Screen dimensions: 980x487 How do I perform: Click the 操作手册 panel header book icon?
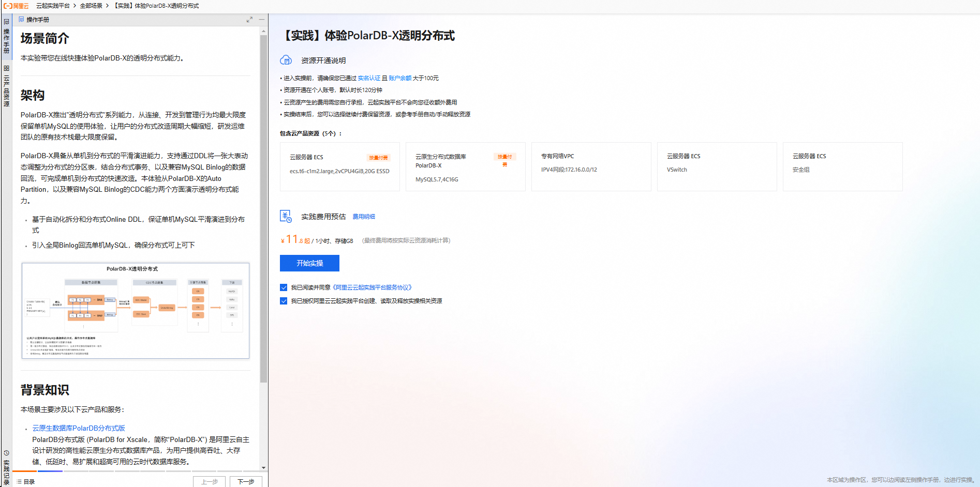click(x=21, y=20)
